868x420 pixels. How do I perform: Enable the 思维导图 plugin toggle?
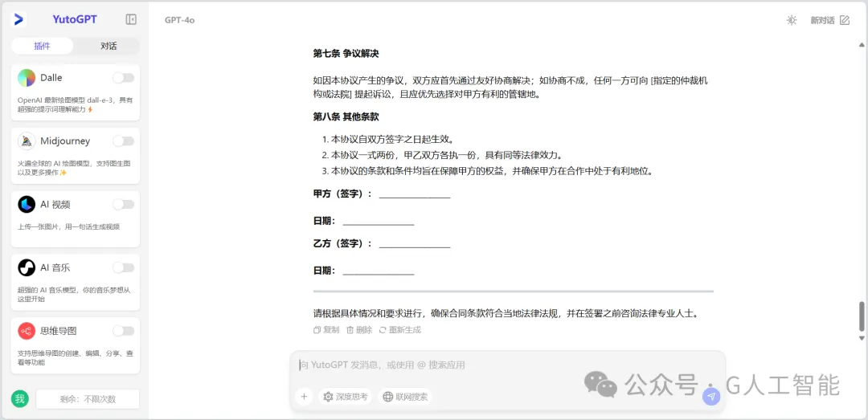pyautogui.click(x=124, y=331)
